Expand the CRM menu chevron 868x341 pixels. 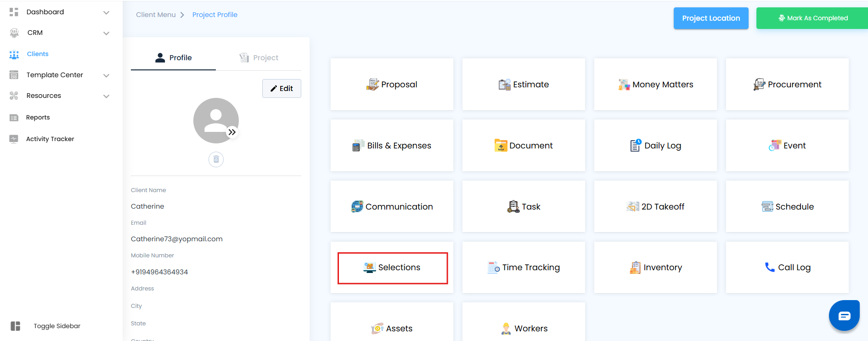click(106, 33)
